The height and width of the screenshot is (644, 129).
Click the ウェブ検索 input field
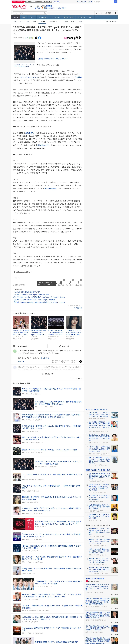[103, 2]
